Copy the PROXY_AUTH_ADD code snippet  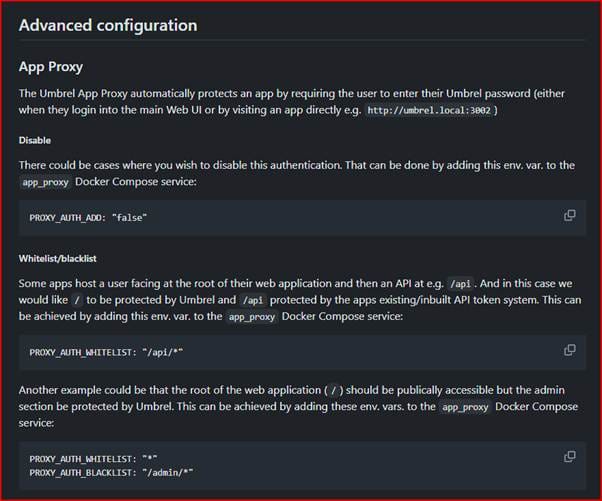click(569, 215)
